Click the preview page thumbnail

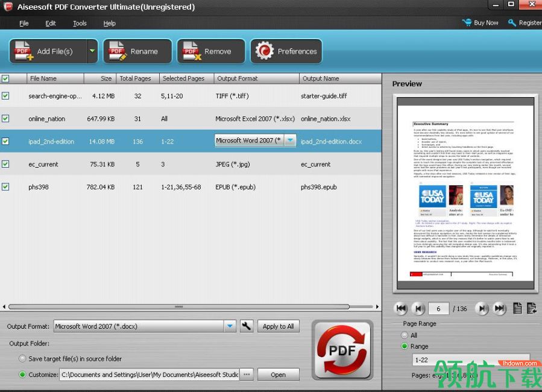tap(465, 193)
